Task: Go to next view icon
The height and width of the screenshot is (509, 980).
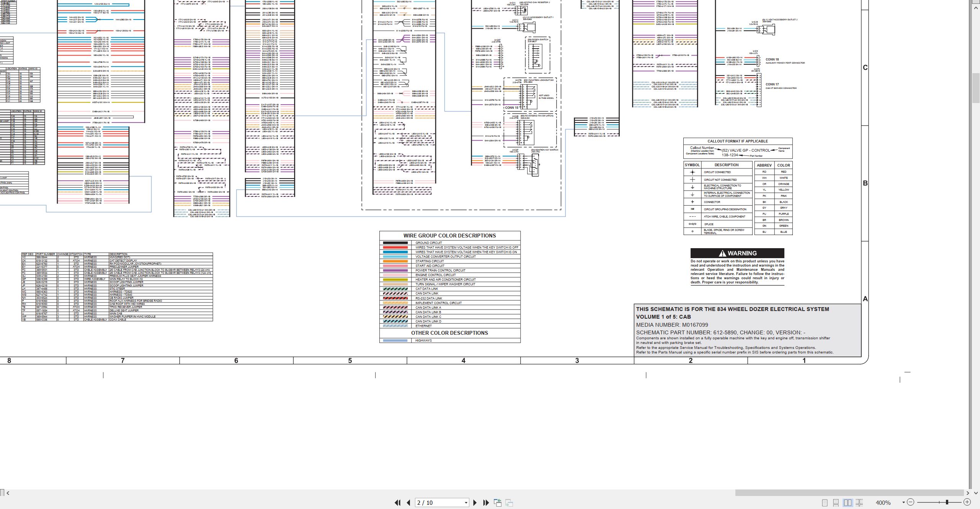Action: [509, 502]
